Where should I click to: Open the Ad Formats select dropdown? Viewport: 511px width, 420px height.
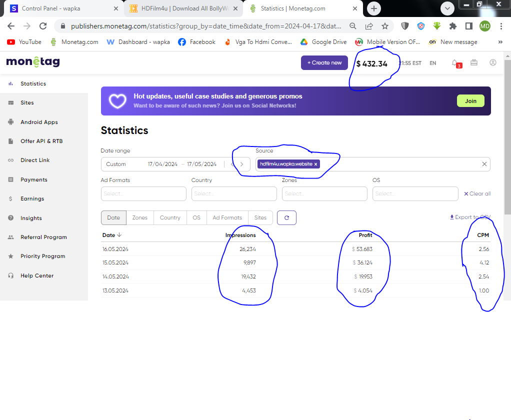143,194
